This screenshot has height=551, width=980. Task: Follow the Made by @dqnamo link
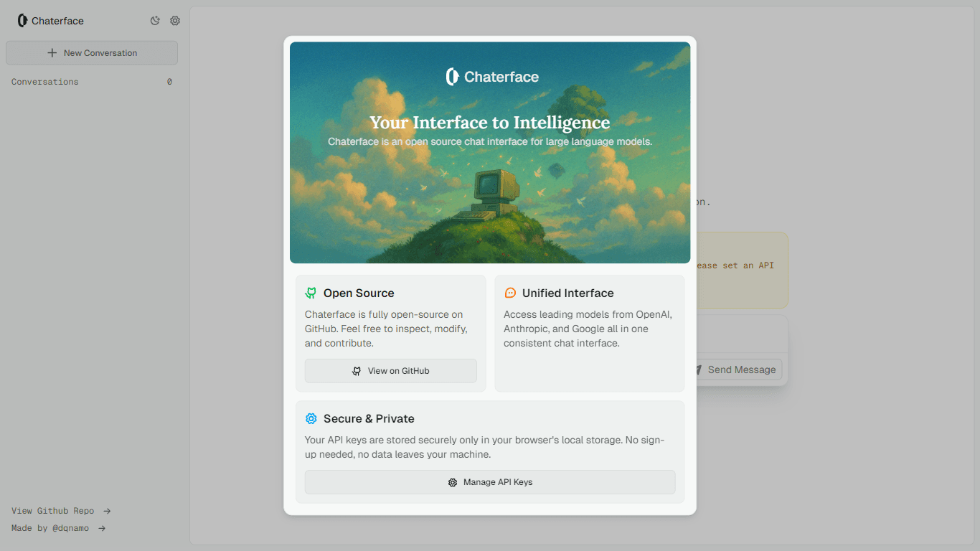point(58,528)
